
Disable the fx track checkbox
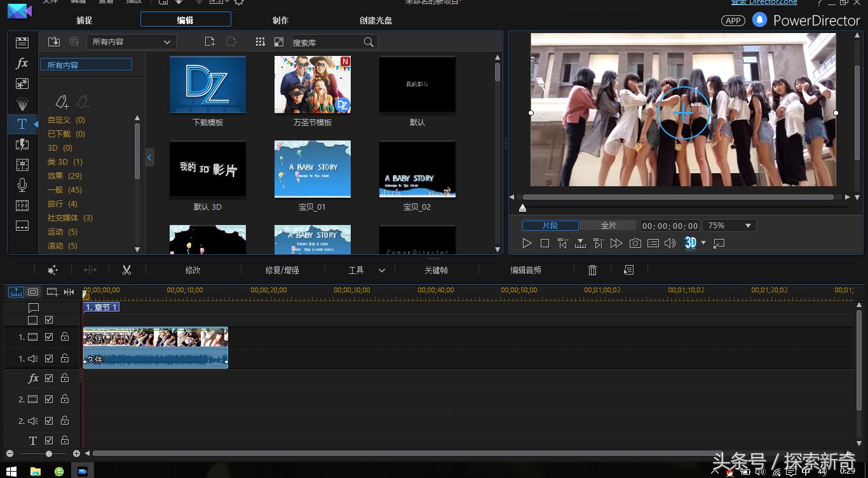[x=49, y=378]
